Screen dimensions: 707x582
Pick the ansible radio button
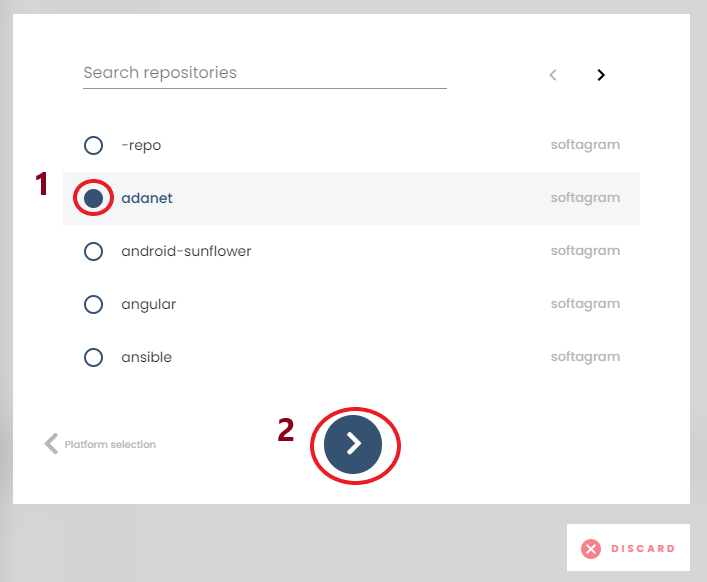(x=93, y=357)
